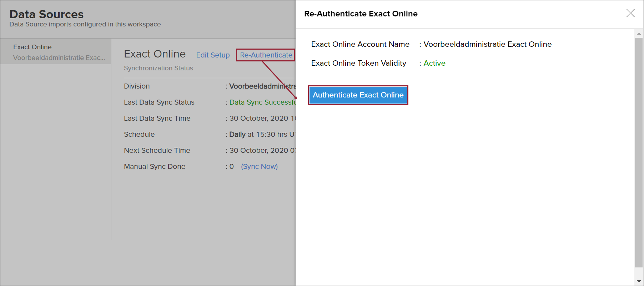Click the Sync Now link
Image resolution: width=644 pixels, height=286 pixels.
pyautogui.click(x=259, y=166)
